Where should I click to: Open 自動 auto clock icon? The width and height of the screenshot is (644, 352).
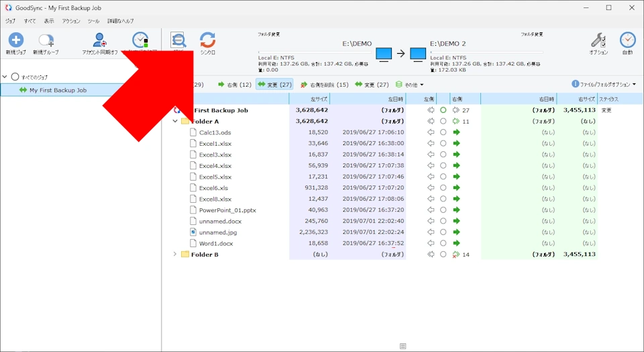click(628, 40)
